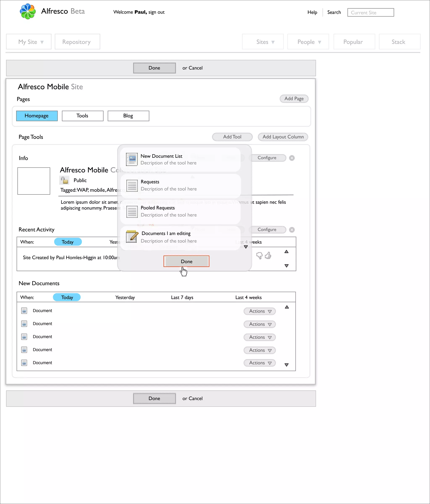Open the Sites dropdown menu
430x504 pixels.
click(263, 42)
